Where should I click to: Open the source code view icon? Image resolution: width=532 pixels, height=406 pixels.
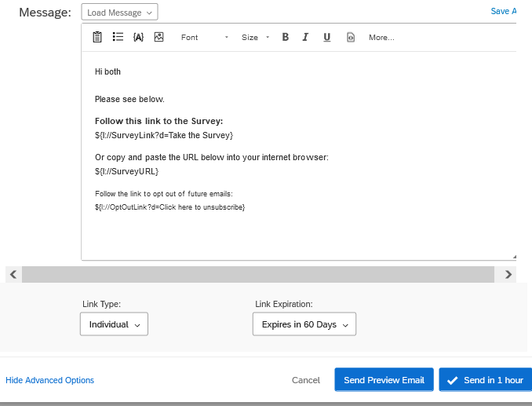click(350, 37)
